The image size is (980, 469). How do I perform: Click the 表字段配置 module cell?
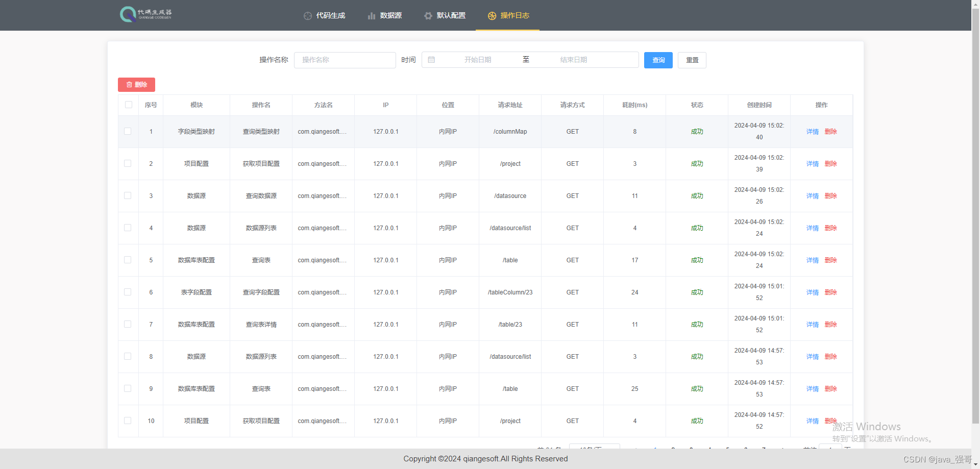(197, 292)
